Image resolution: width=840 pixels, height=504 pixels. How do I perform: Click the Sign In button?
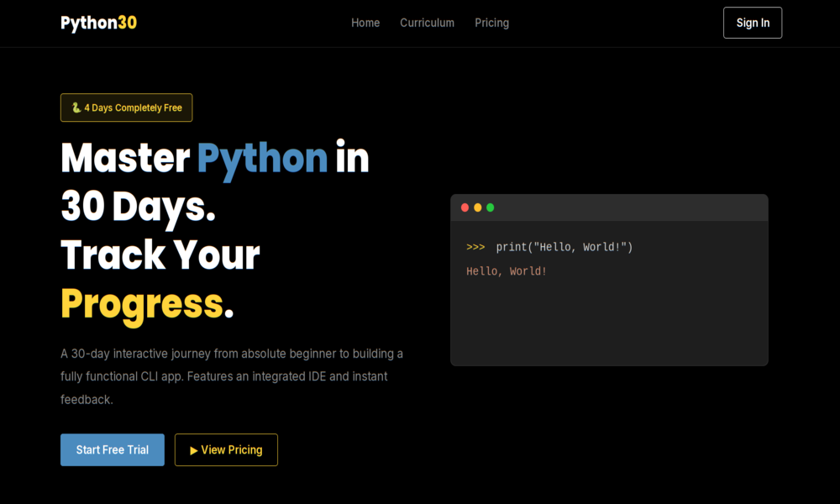coord(752,23)
